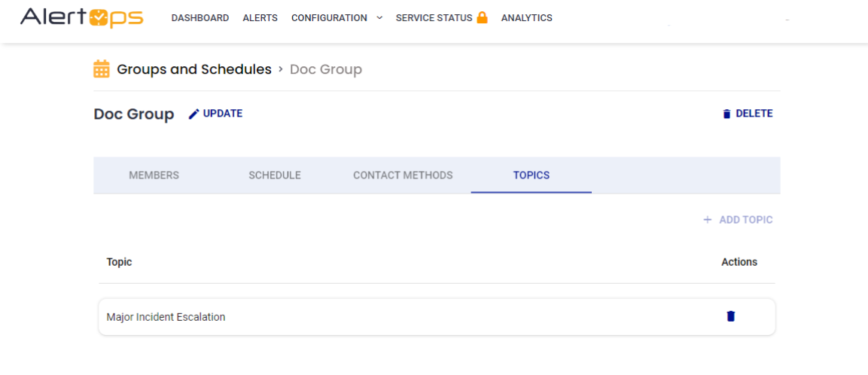
Task: Click the Update button text
Action: pos(223,114)
